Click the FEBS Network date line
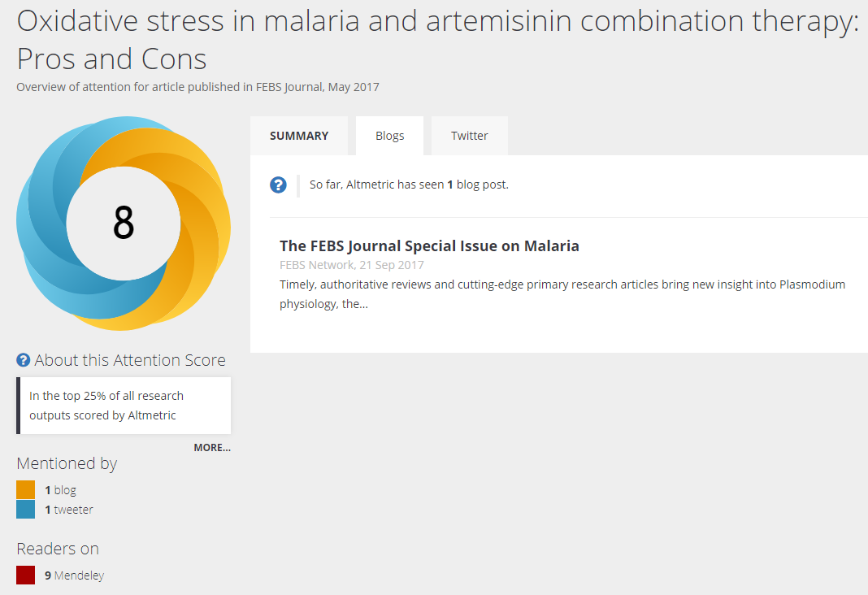The height and width of the screenshot is (595, 868). 351,265
